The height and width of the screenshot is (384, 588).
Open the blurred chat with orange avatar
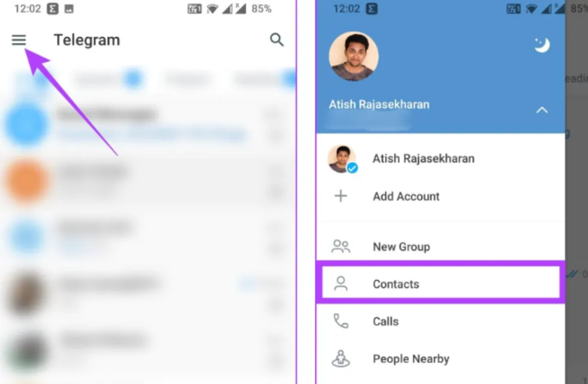click(x=148, y=182)
